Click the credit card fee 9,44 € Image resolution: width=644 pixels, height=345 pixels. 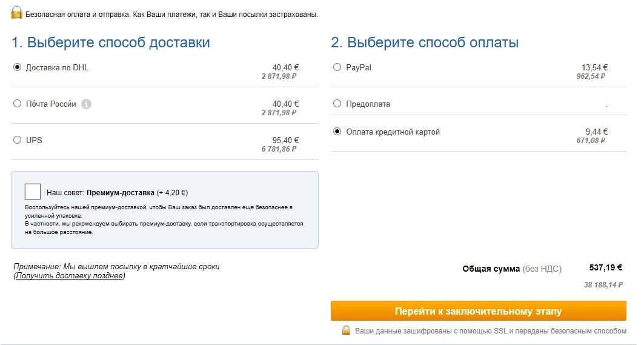[596, 132]
